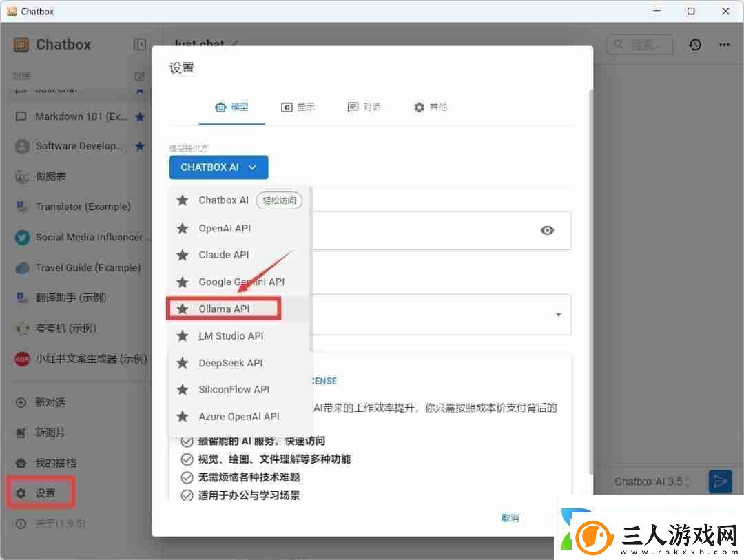This screenshot has height=560, width=744.
Task: Switch to the 显示 settings tab
Action: click(298, 107)
